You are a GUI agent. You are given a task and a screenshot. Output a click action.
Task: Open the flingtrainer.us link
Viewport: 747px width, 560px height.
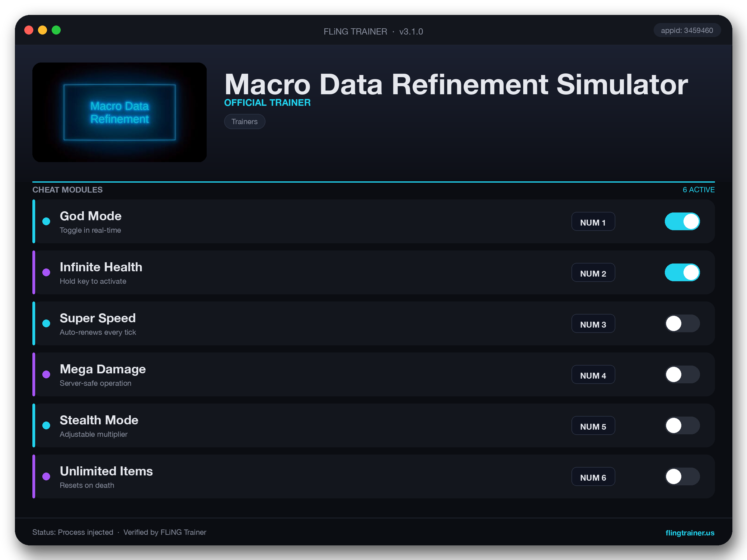690,532
